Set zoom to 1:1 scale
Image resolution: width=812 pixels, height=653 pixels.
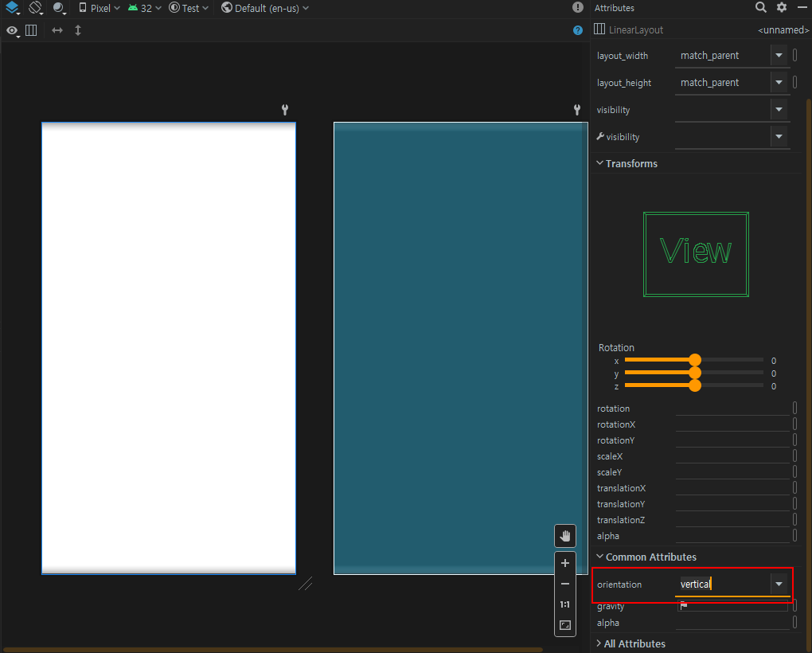(565, 604)
